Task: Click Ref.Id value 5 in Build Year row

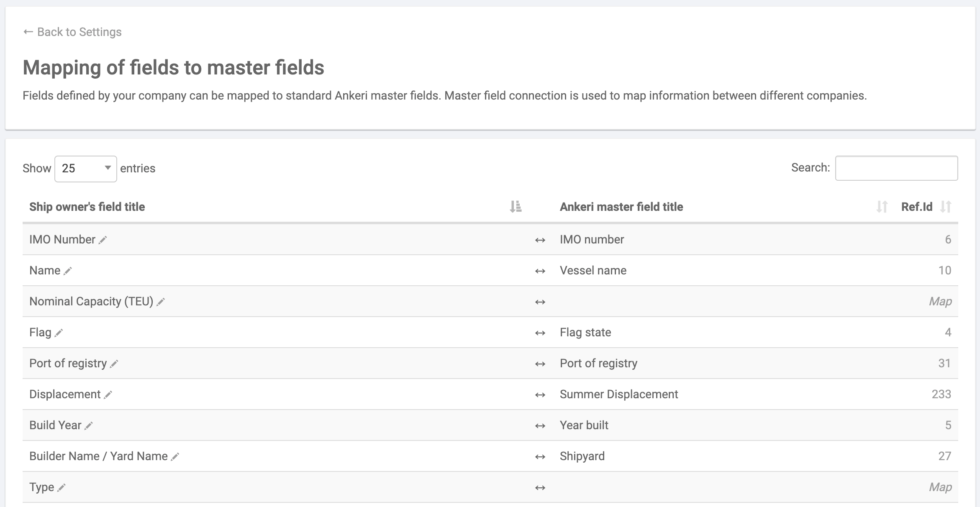Action: point(948,425)
